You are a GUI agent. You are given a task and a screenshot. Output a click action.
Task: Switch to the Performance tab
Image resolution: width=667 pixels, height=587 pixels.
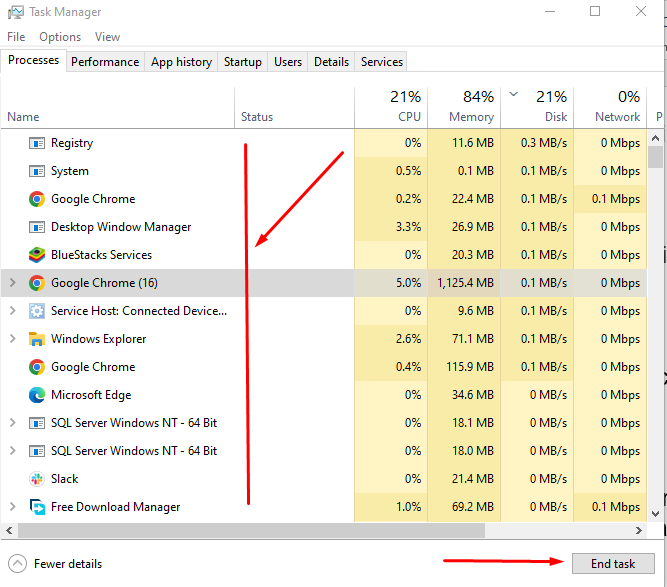pos(105,62)
